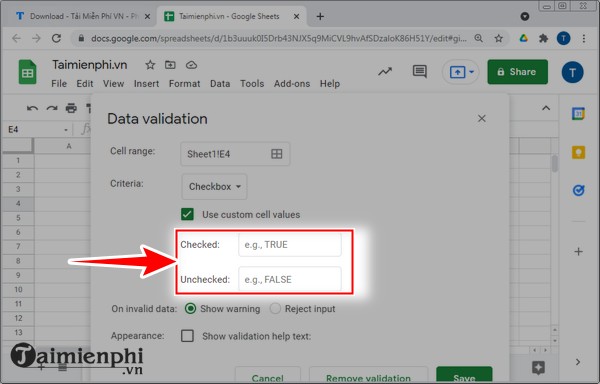Select row header 13
600x384 pixels.
point(18,332)
